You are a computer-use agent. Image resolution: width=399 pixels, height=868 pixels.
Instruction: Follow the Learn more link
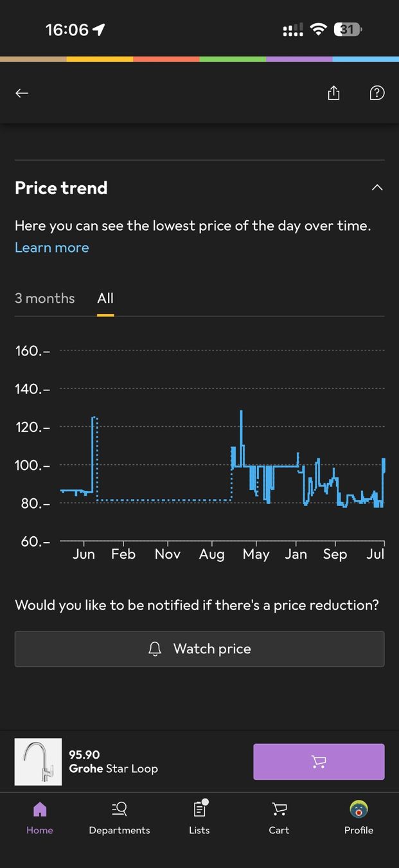pos(52,248)
